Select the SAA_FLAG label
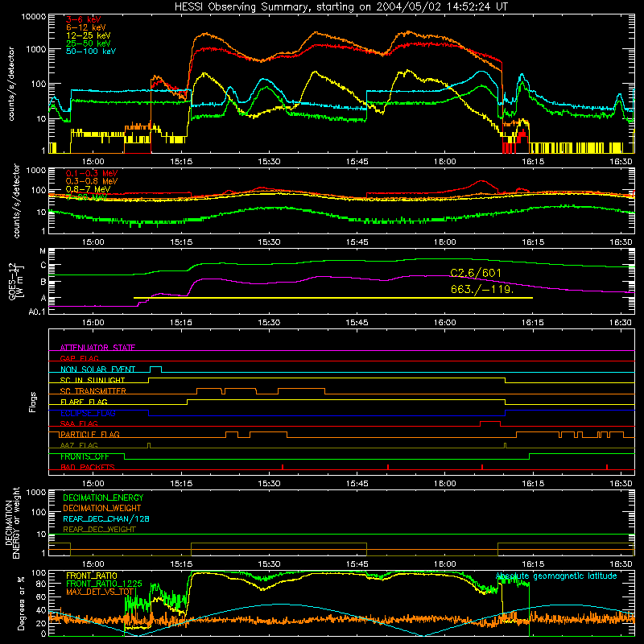This screenshot has height=644, width=644. click(x=79, y=423)
